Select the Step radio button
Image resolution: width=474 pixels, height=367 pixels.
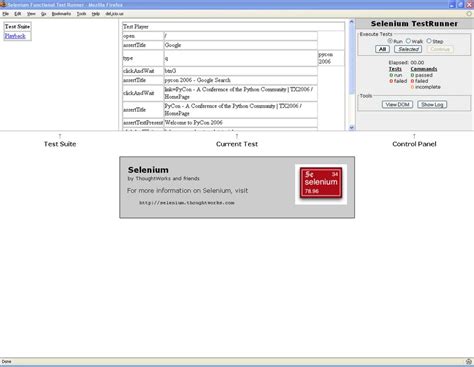[x=429, y=41]
